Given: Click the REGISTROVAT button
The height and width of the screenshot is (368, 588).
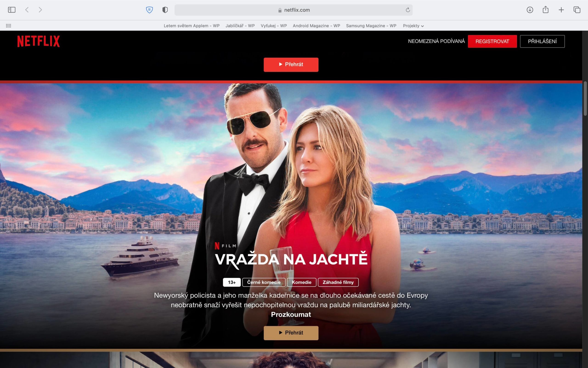Looking at the screenshot, I should (x=492, y=41).
